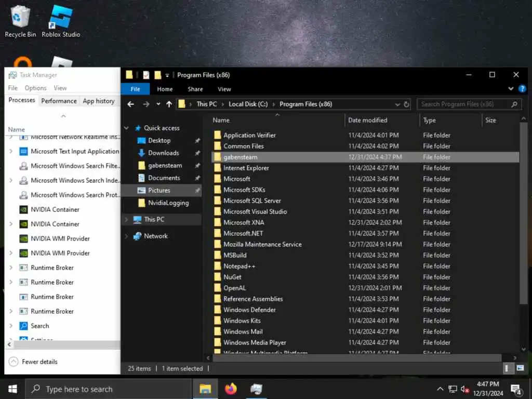Switch to the Performance tab in Task Manager
This screenshot has width=532, height=399.
click(x=59, y=101)
